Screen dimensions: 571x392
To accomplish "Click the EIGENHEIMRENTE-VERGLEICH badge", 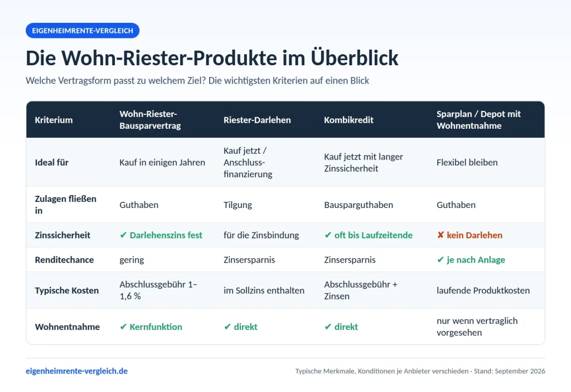I will click(83, 31).
